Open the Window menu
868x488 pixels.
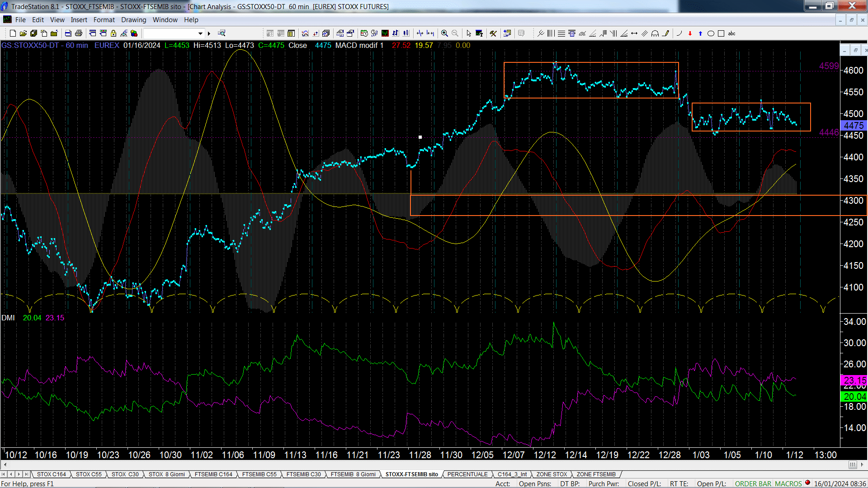(165, 20)
